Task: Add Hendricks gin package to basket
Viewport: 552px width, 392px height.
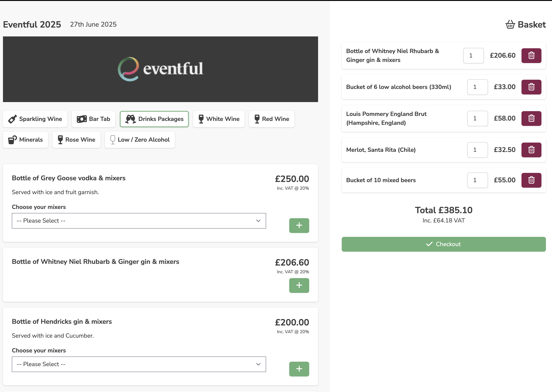Action: coord(299,369)
